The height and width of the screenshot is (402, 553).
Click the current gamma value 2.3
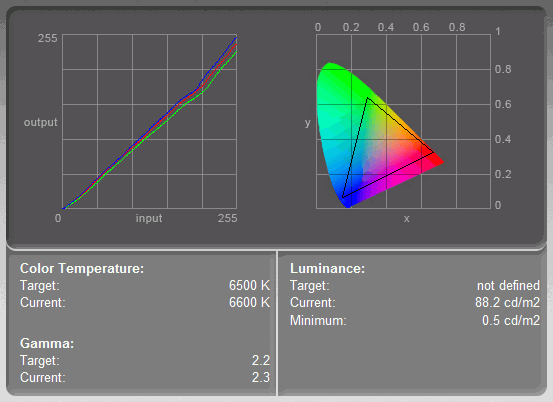[x=261, y=377]
